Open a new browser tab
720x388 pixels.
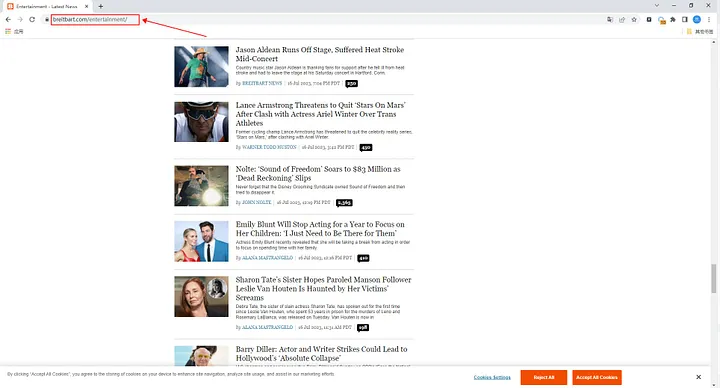(101, 6)
